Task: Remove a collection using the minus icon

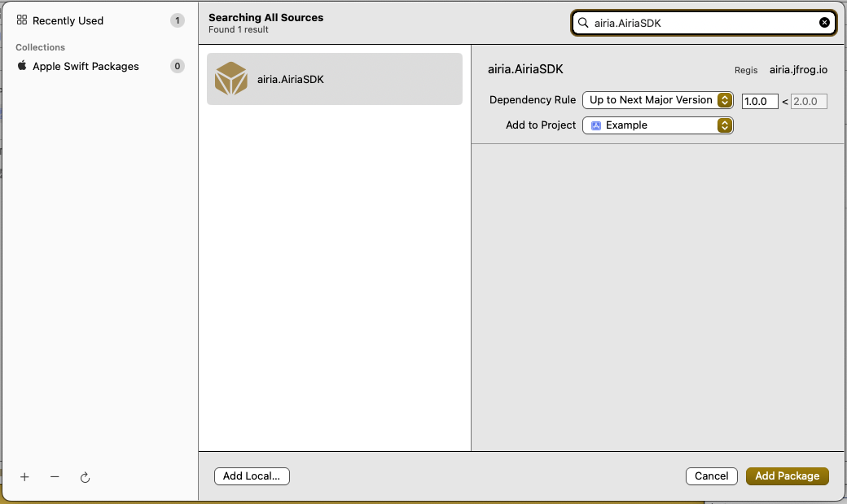Action: (55, 477)
